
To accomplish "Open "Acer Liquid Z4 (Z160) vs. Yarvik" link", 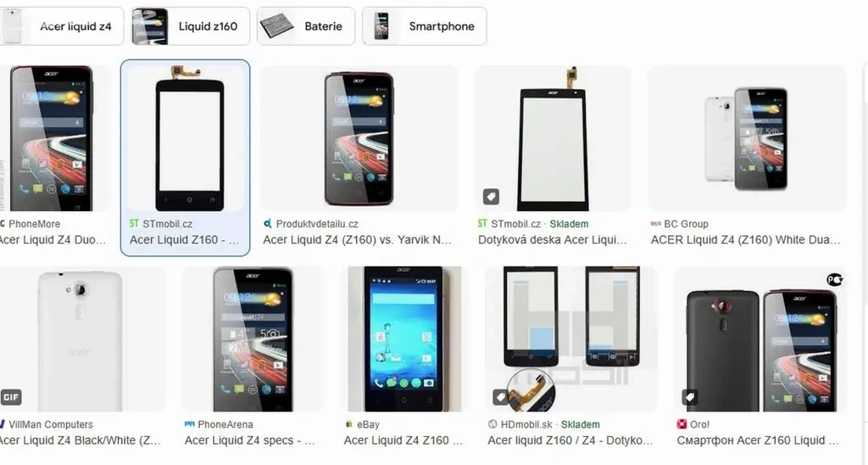I will point(357,240).
